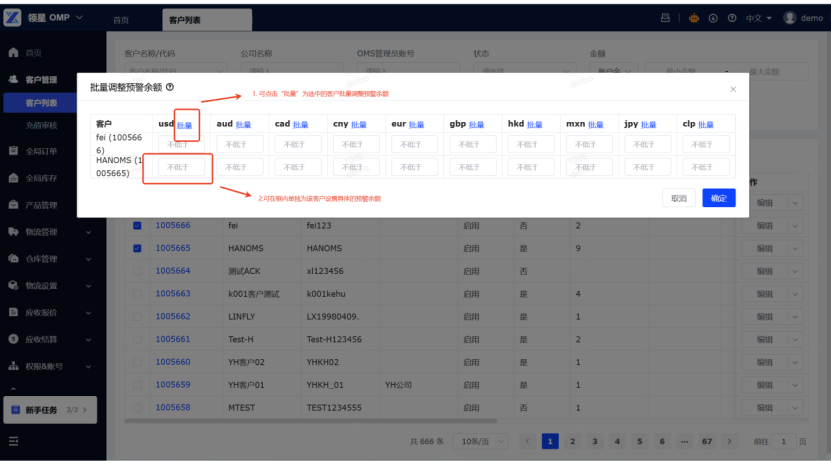Uncheck the checkbox for customer 1005666
This screenshot has height=461, width=831.
click(x=137, y=226)
